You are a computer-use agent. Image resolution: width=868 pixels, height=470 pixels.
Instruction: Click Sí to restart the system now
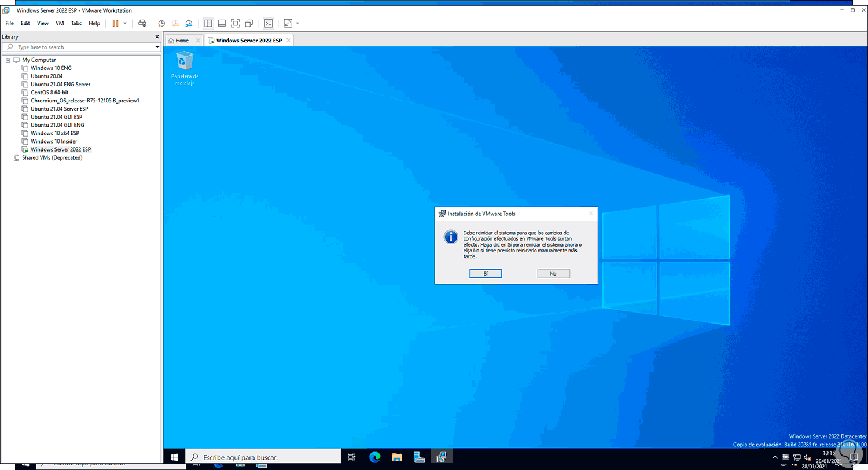click(x=486, y=274)
